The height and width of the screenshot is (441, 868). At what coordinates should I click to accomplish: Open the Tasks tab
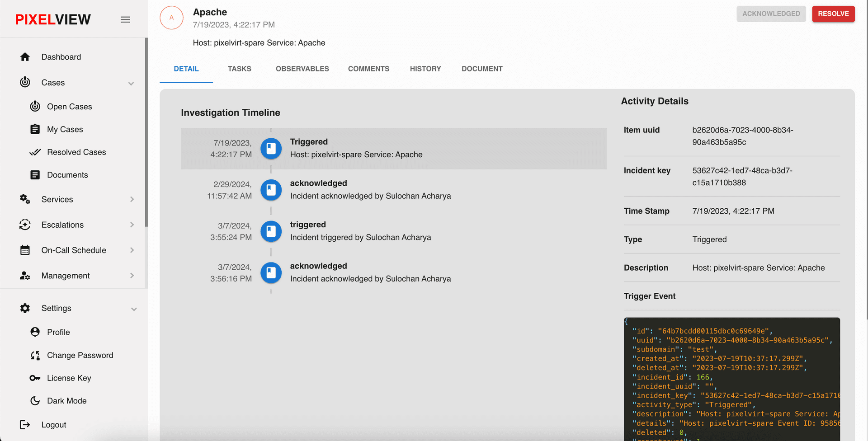pyautogui.click(x=240, y=69)
